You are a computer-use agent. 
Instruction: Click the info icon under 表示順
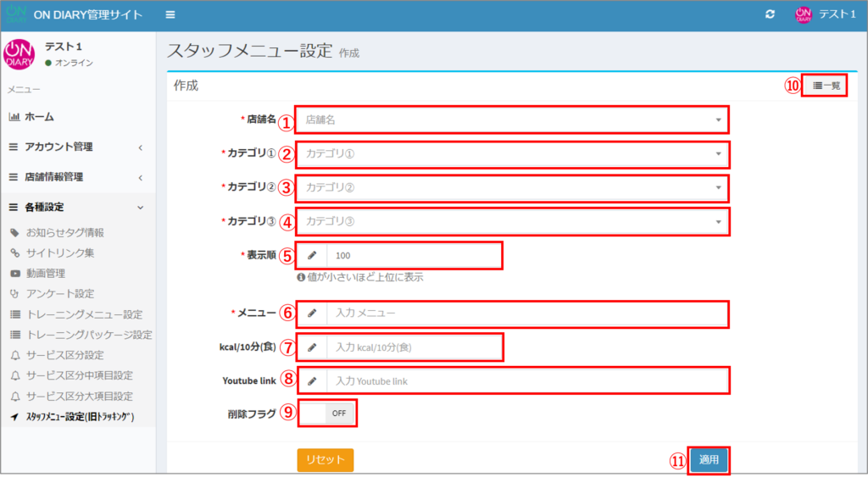[301, 277]
